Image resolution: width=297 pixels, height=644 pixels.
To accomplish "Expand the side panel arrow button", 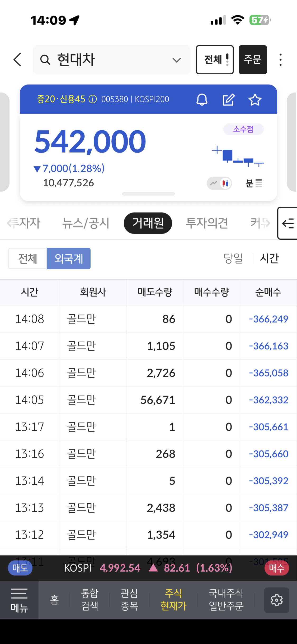I will pos(287,223).
